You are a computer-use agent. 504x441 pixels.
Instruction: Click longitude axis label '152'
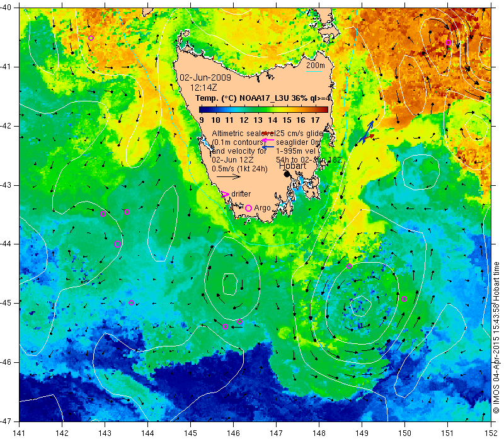(x=491, y=433)
